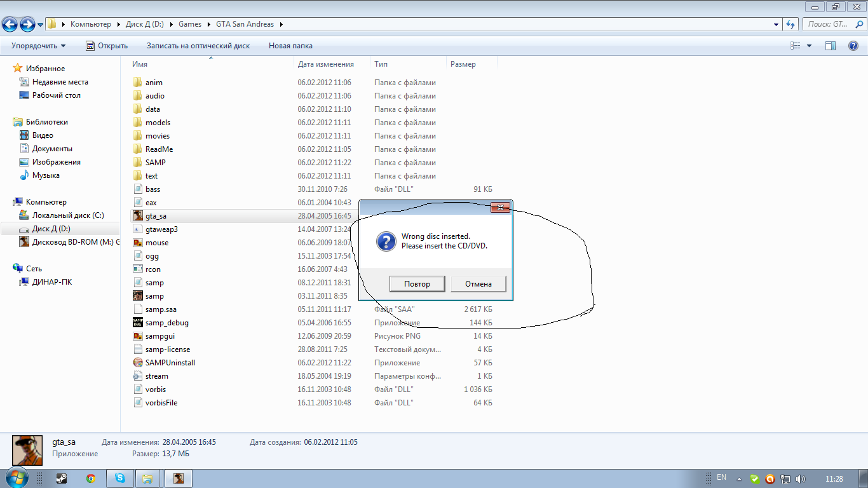The width and height of the screenshot is (868, 488).
Task: Select the models folder icon
Action: click(138, 123)
